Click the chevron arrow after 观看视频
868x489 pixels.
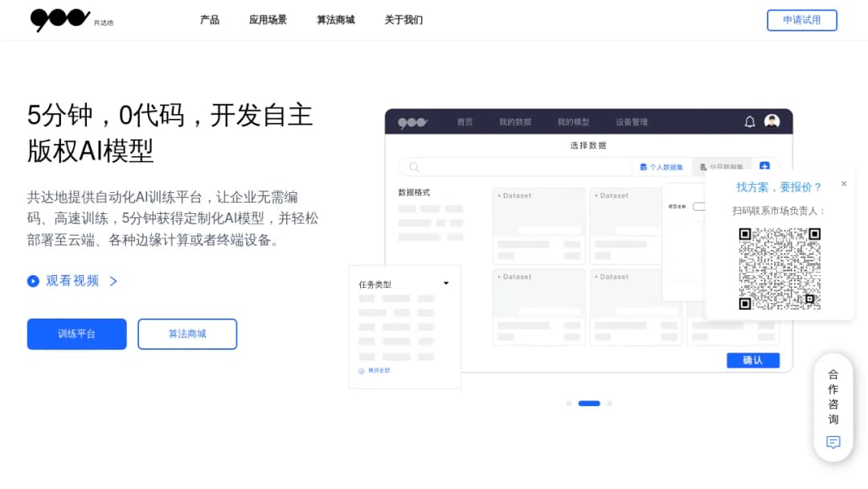(x=113, y=281)
